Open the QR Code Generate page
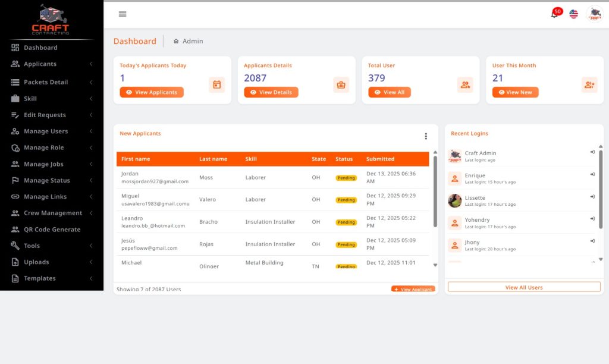 (x=51, y=230)
